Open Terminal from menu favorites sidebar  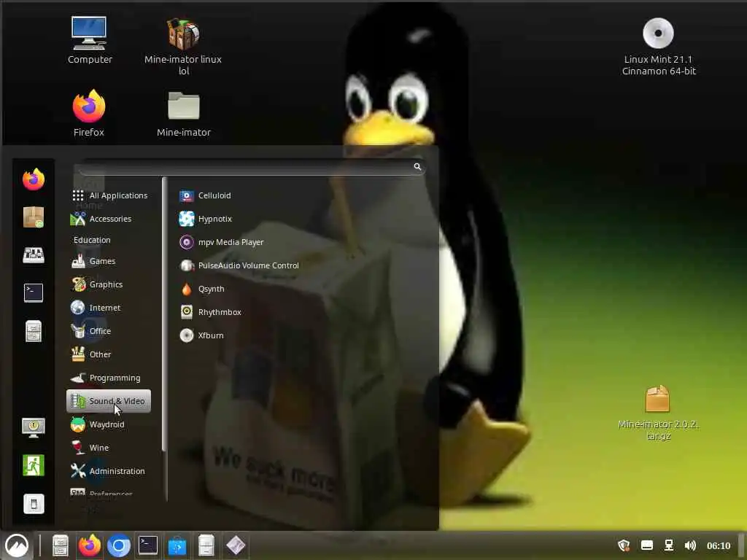click(34, 293)
